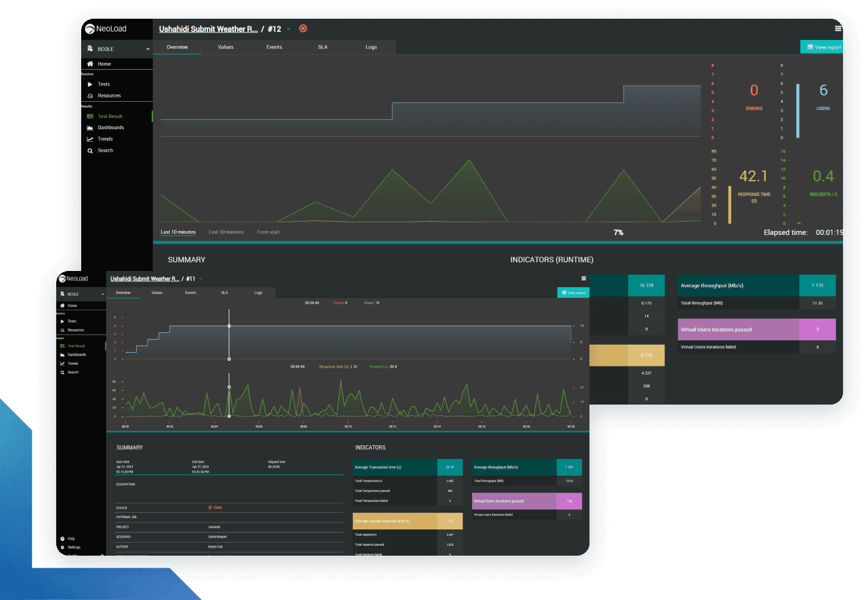Open the SLA tab in the #11 window

(224, 293)
